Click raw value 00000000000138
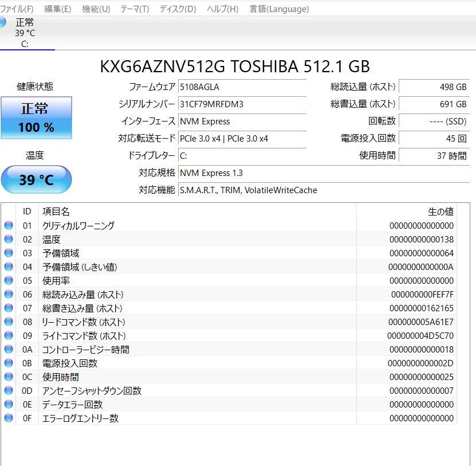The height and width of the screenshot is (466, 476). coord(422,240)
